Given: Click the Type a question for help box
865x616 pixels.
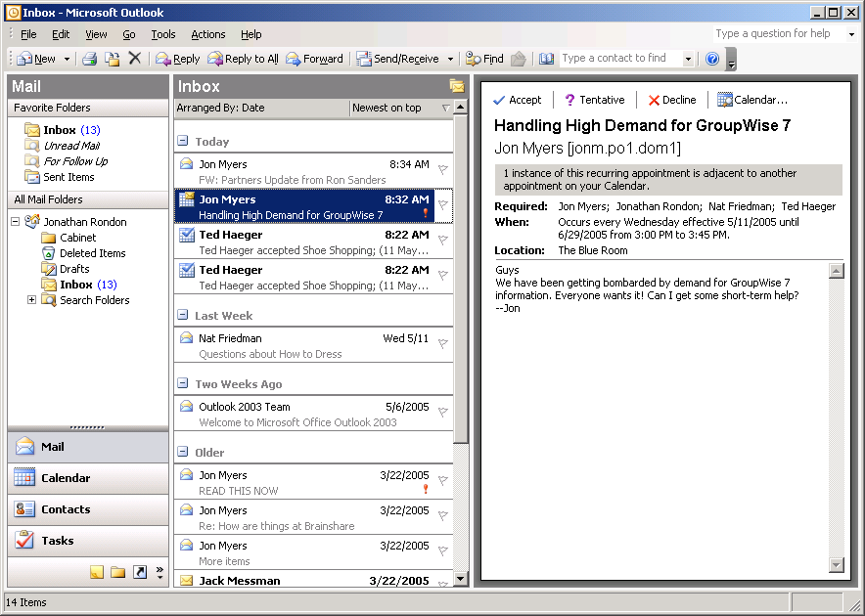Looking at the screenshot, I should (779, 33).
